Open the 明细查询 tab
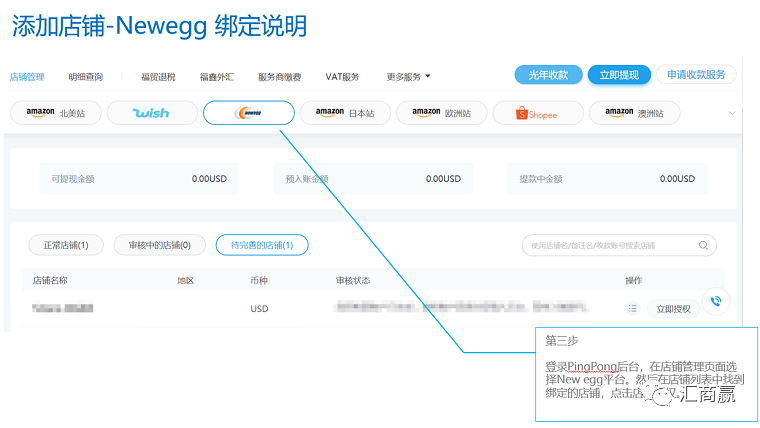Viewport: 760px width, 428px height. pos(86,77)
